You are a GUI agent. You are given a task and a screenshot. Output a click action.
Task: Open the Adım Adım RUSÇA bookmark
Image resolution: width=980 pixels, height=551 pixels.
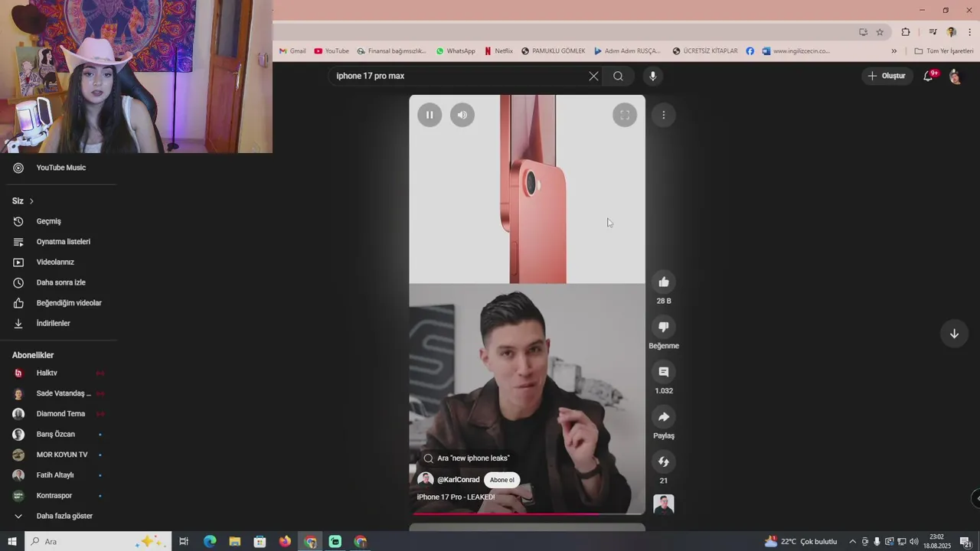click(627, 51)
